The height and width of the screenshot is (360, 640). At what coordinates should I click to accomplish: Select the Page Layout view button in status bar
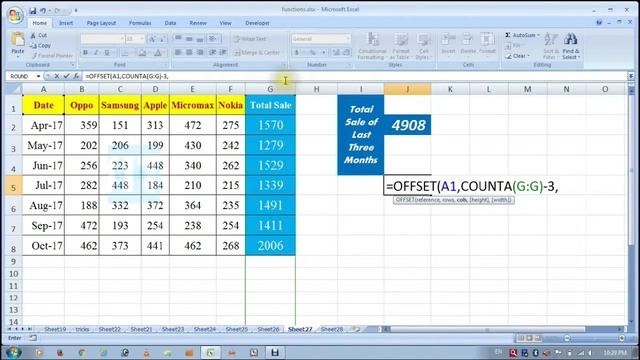pyautogui.click(x=529, y=338)
